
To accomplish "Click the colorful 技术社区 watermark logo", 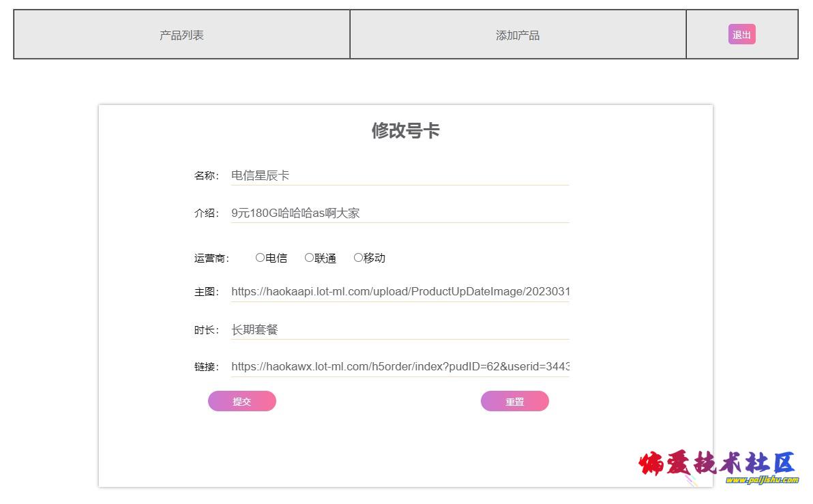I will 717,463.
